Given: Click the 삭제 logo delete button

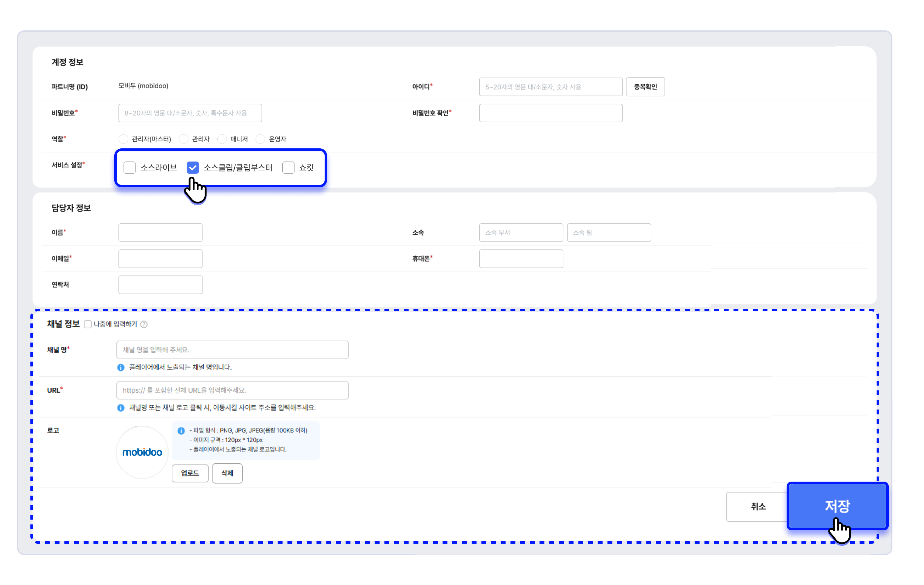Looking at the screenshot, I should click(x=227, y=473).
